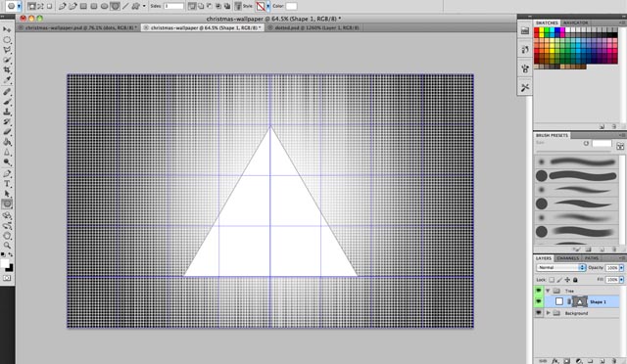The width and height of the screenshot is (627, 364).
Task: Select the Clone Stamp tool
Action: point(7,112)
